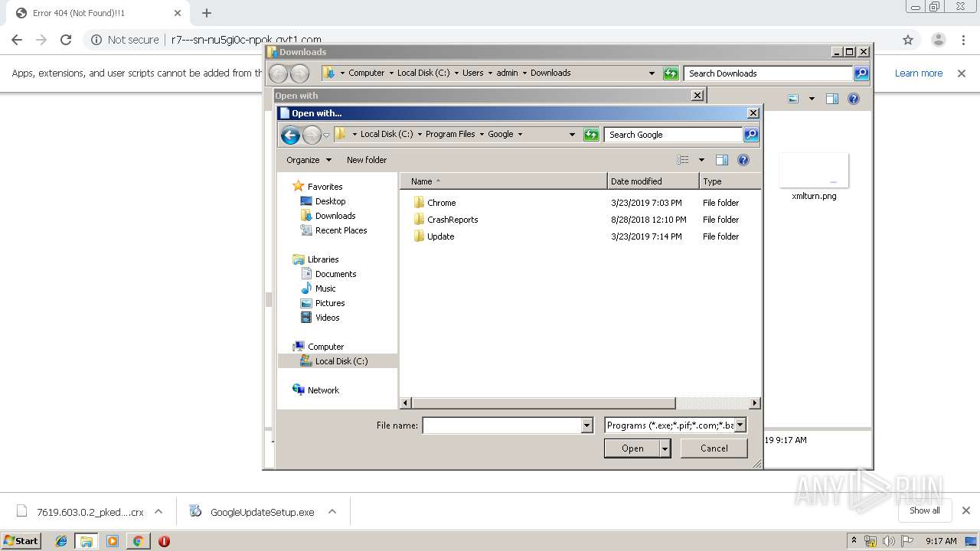Sort by Name column header

503,181
